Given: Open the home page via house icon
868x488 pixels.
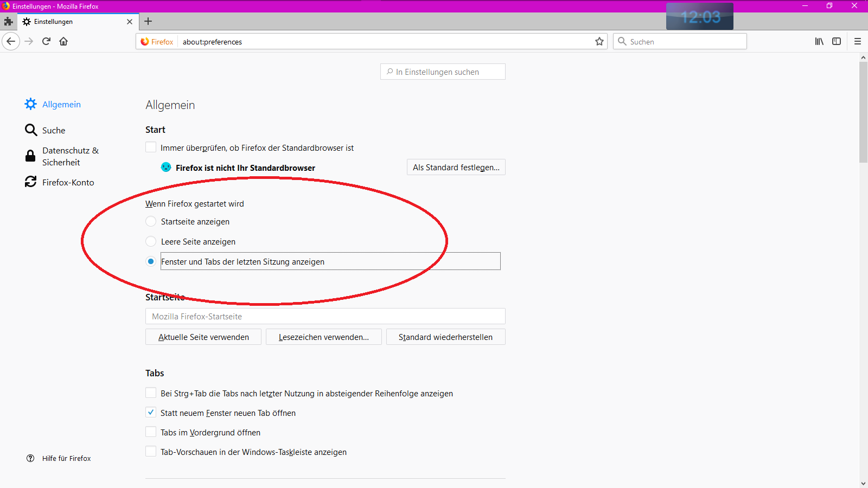Looking at the screenshot, I should [63, 41].
